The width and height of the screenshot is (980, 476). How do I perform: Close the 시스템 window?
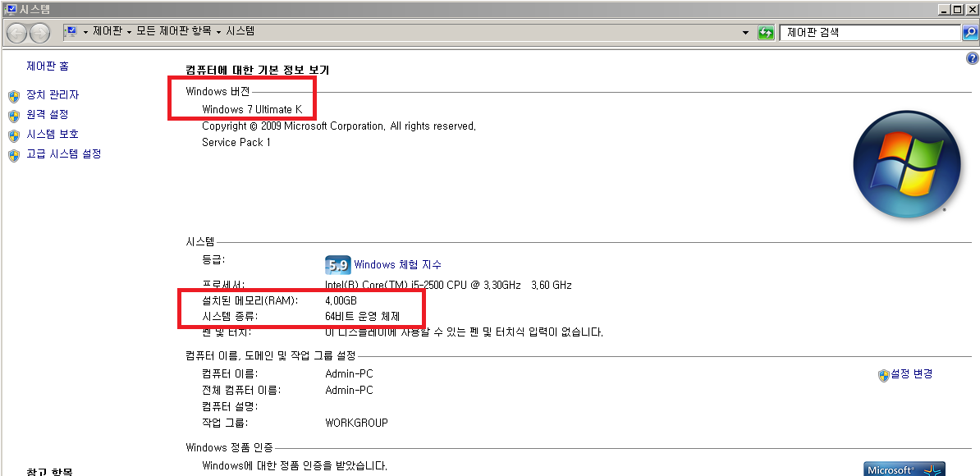click(971, 9)
